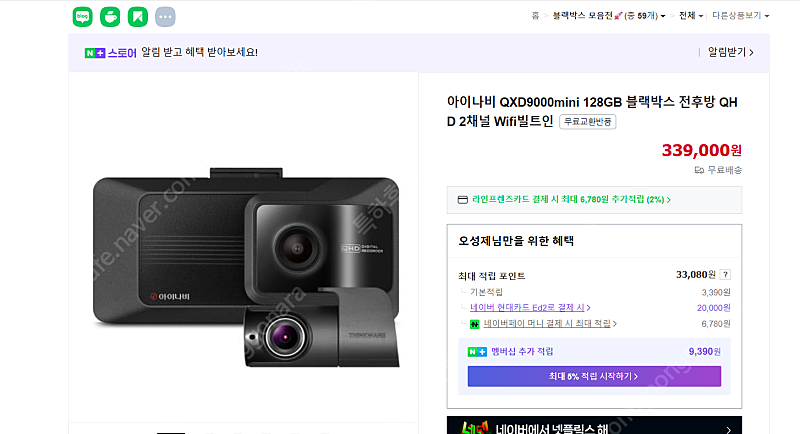The image size is (800, 434).
Task: Open 네이버 현대카드 Ed2로 결제 시 link
Action: click(x=530, y=308)
